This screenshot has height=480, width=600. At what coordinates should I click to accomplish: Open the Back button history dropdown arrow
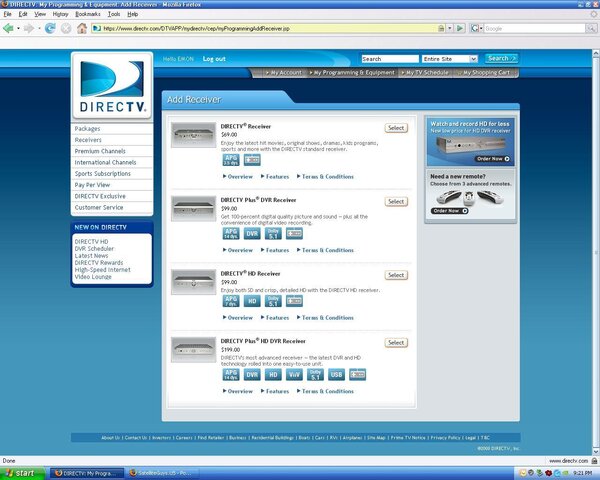pos(18,28)
